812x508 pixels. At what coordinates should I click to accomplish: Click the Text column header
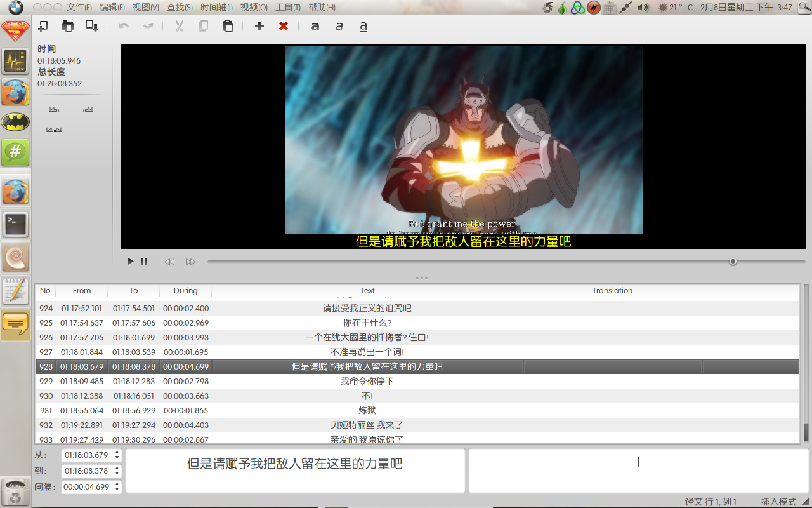tap(367, 291)
